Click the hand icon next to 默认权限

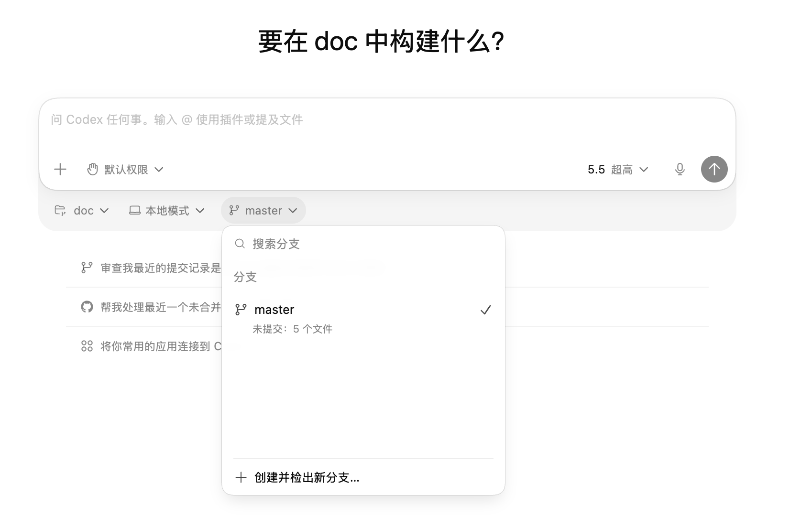point(92,169)
